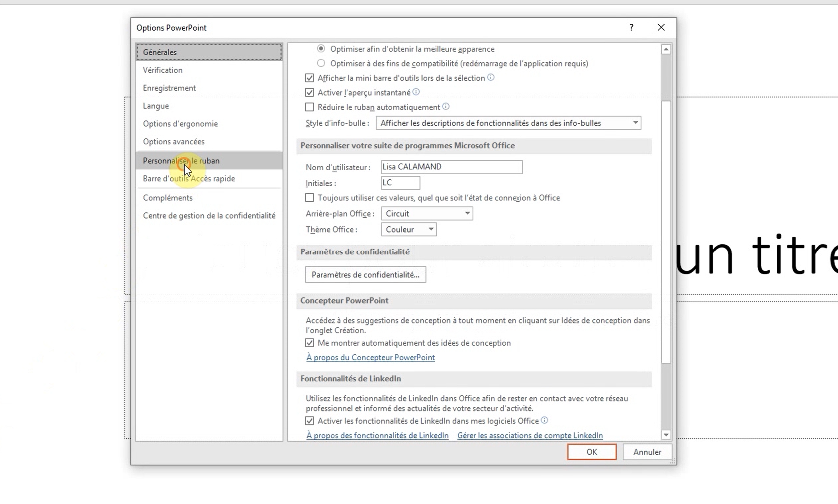Open Centre de gestion de la confidentialité

[x=209, y=215]
